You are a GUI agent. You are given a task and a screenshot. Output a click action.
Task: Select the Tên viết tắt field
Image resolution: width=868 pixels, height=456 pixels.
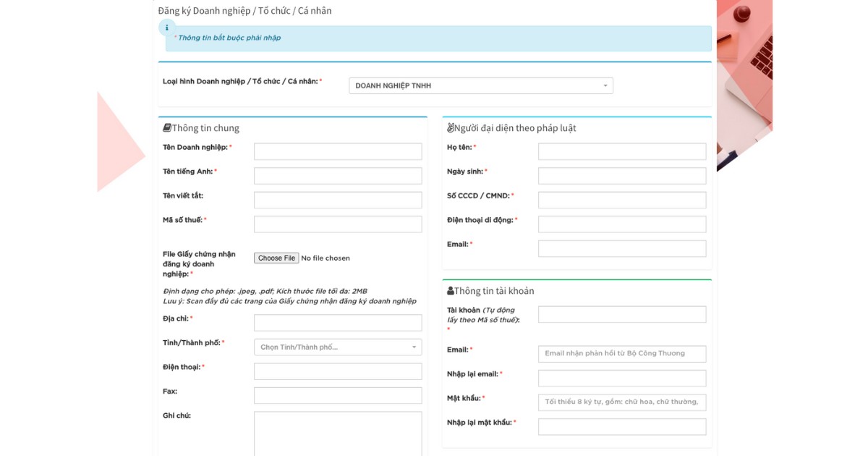(337, 200)
